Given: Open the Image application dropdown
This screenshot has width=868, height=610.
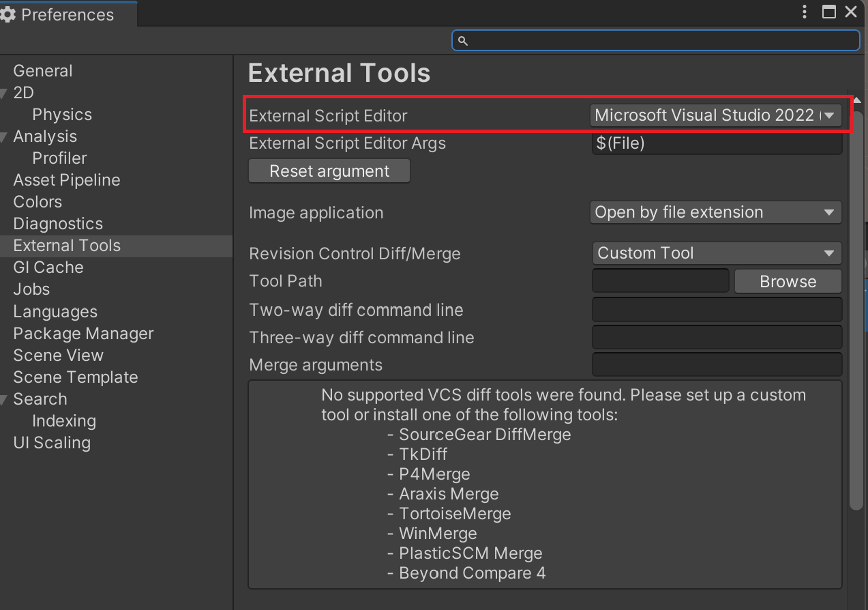Looking at the screenshot, I should [716, 212].
